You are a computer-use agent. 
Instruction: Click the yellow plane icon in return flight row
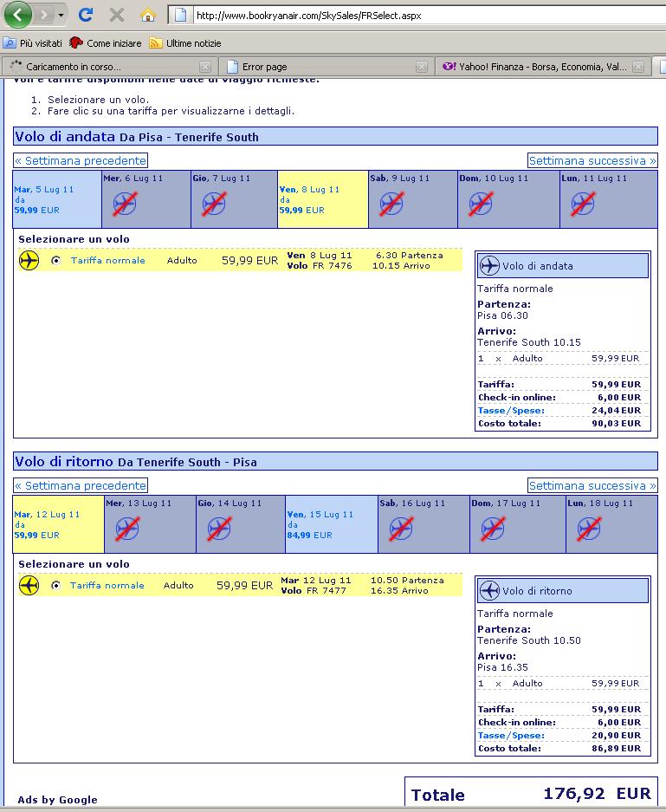point(29,585)
